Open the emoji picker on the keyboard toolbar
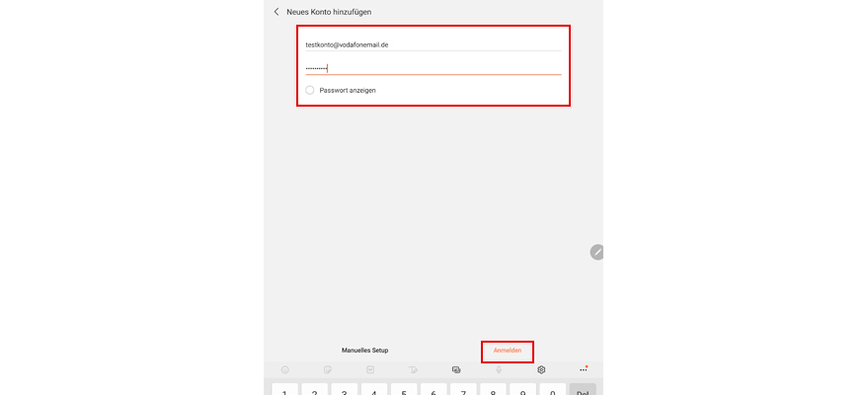The height and width of the screenshot is (395, 868). click(285, 369)
